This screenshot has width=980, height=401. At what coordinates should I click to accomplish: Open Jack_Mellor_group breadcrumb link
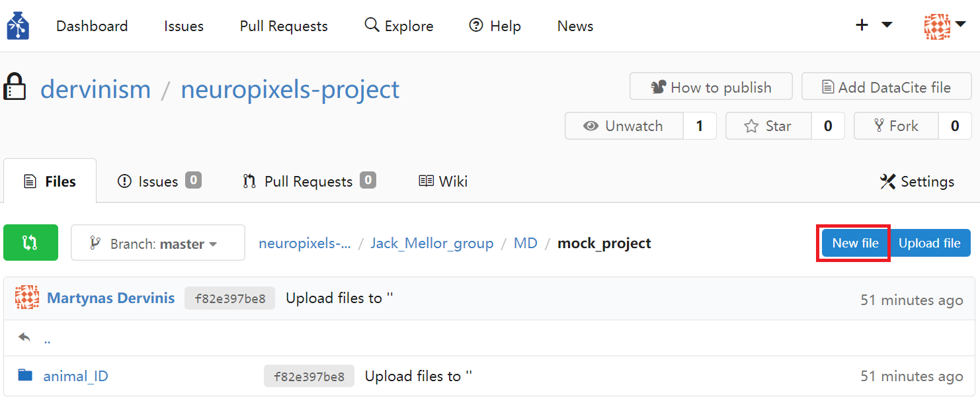pyautogui.click(x=432, y=244)
